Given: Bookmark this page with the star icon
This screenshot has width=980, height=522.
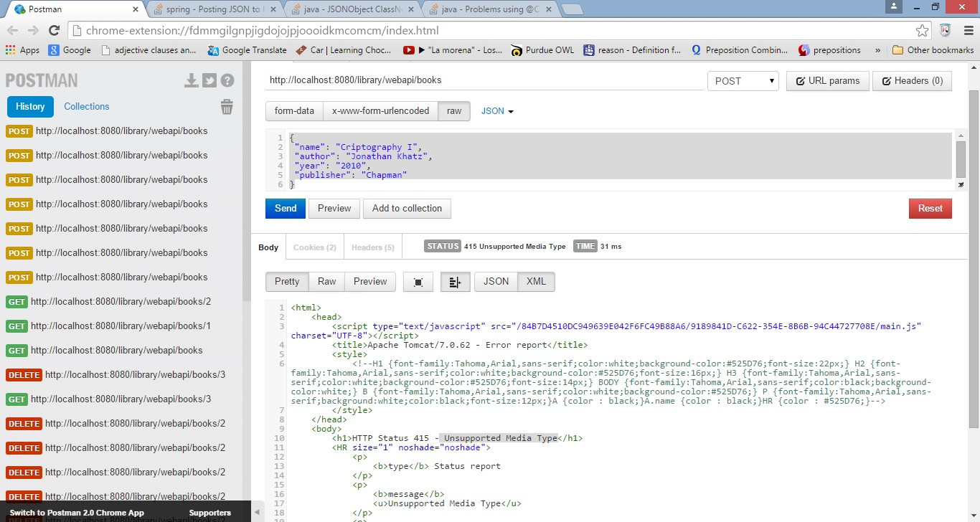Looking at the screenshot, I should 923,31.
